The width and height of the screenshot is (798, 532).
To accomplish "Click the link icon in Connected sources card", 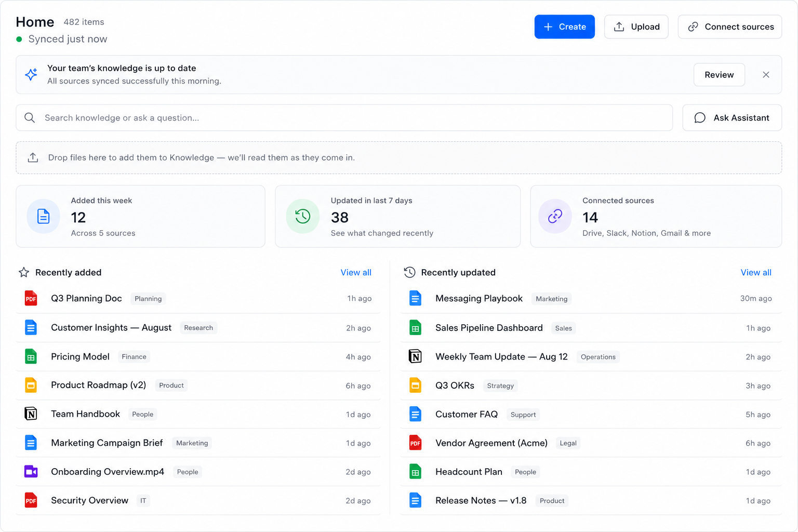I will click(x=555, y=216).
